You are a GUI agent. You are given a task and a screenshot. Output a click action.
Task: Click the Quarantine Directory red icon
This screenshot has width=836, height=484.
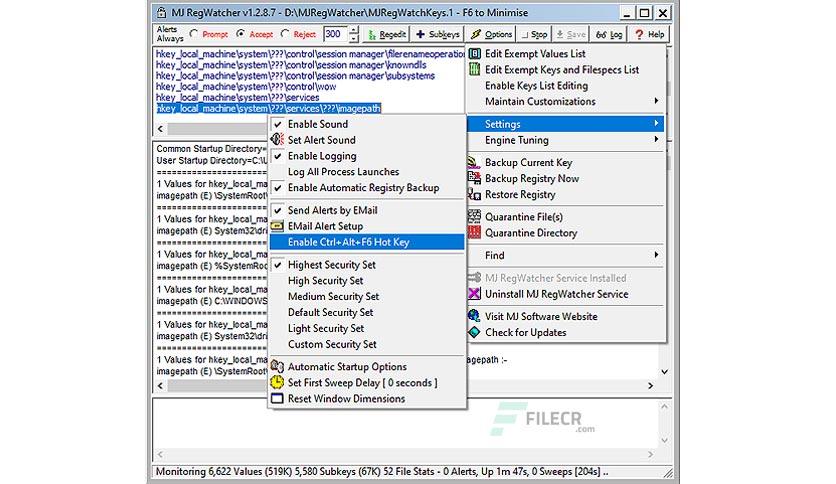[x=474, y=232]
